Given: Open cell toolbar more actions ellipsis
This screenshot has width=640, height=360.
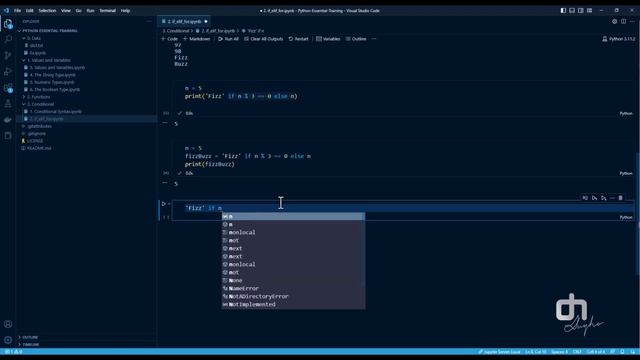Looking at the screenshot, I should [x=612, y=198].
